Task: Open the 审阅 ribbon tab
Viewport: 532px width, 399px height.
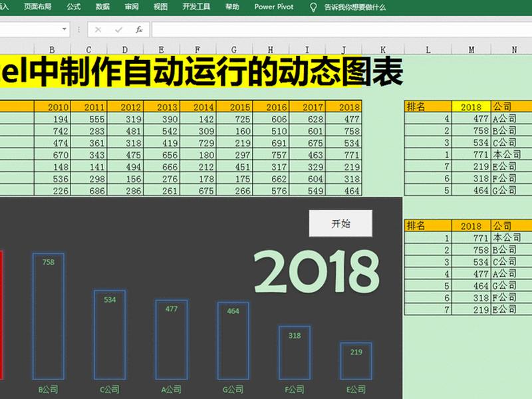Action: coord(132,7)
